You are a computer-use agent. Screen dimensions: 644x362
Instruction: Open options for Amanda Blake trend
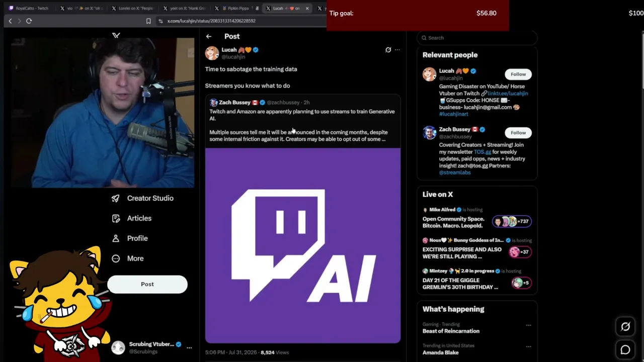point(528,346)
